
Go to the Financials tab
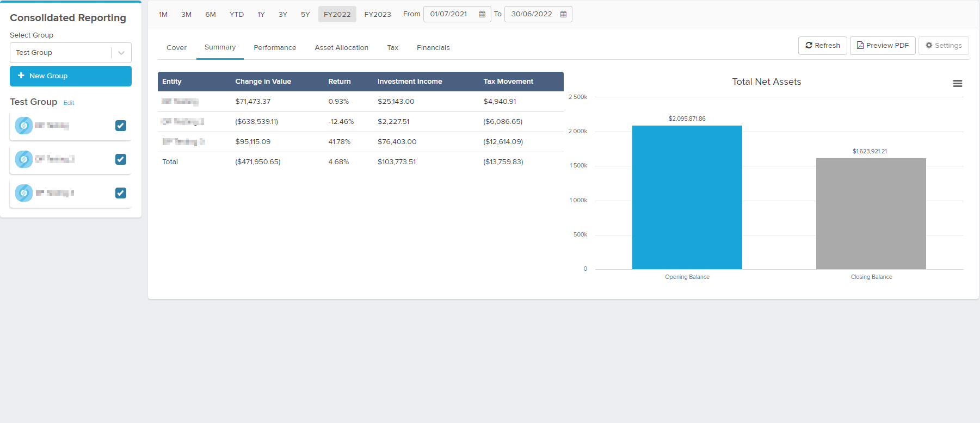pyautogui.click(x=433, y=48)
